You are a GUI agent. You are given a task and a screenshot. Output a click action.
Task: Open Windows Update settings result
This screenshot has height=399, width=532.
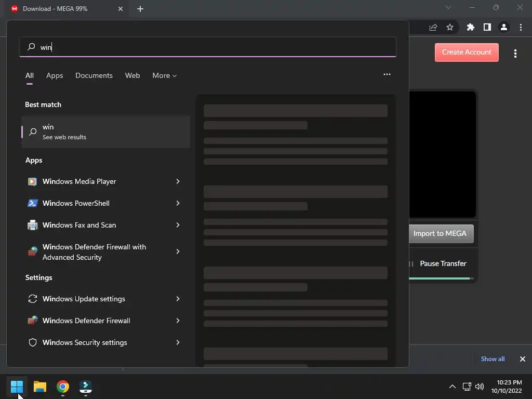[x=105, y=299]
